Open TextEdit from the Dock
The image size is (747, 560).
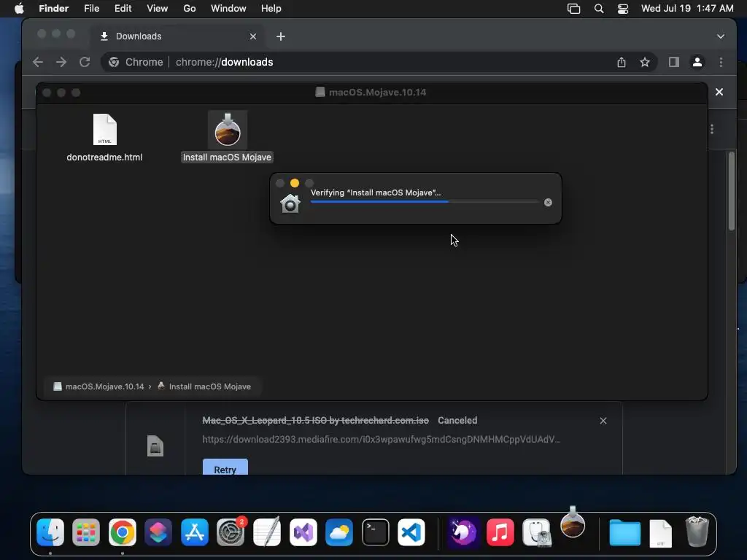click(x=267, y=532)
